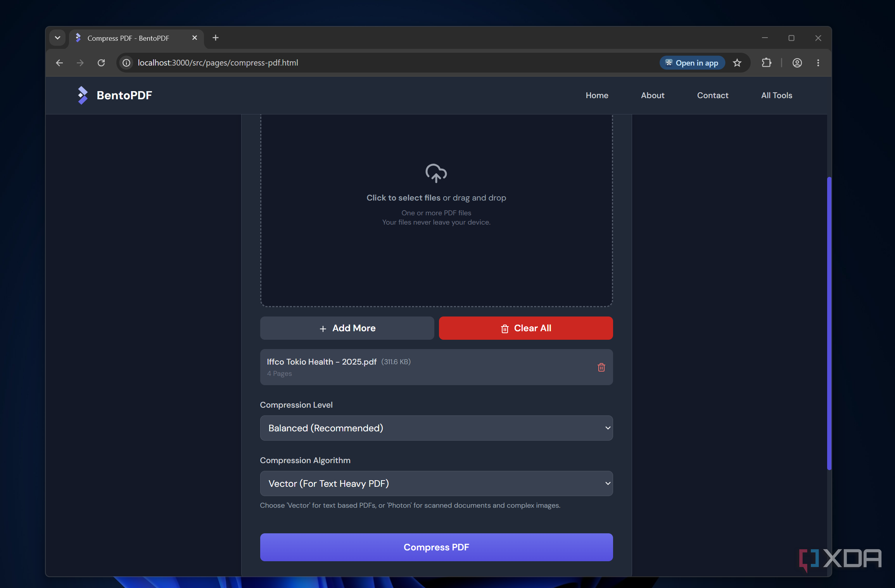Viewport: 895px width, 588px height.
Task: Click the browser forward arrow
Action: (x=80, y=63)
